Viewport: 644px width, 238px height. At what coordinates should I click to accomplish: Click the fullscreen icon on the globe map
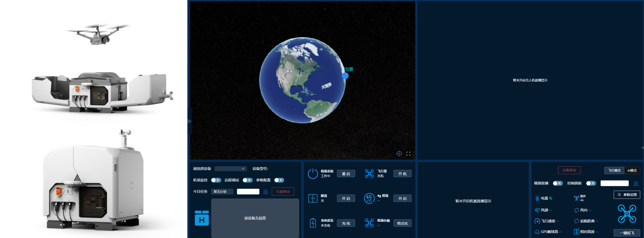pyautogui.click(x=408, y=153)
